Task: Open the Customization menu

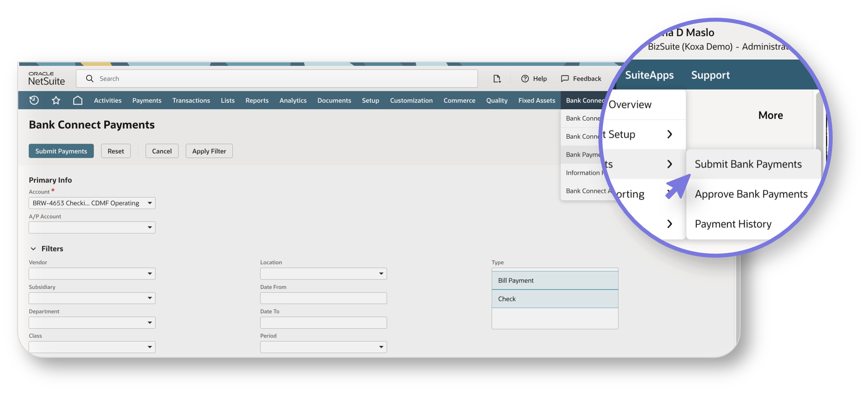Action: pos(411,100)
